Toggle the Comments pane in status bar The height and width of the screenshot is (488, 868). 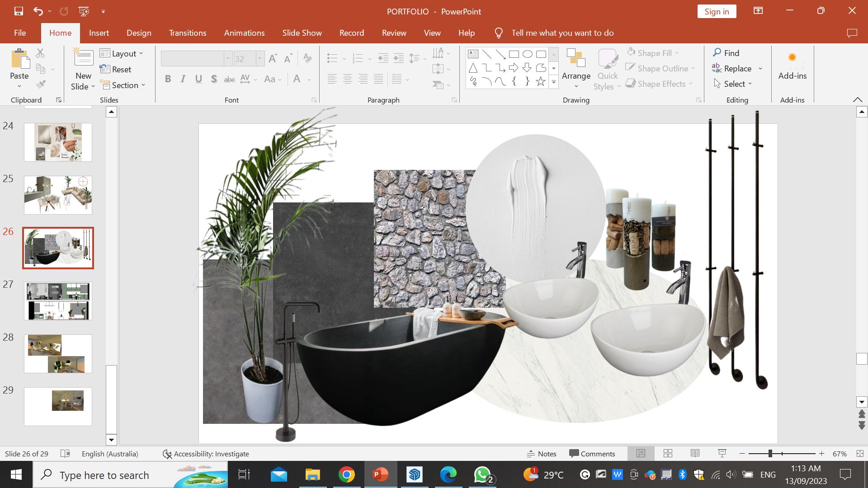pos(592,454)
